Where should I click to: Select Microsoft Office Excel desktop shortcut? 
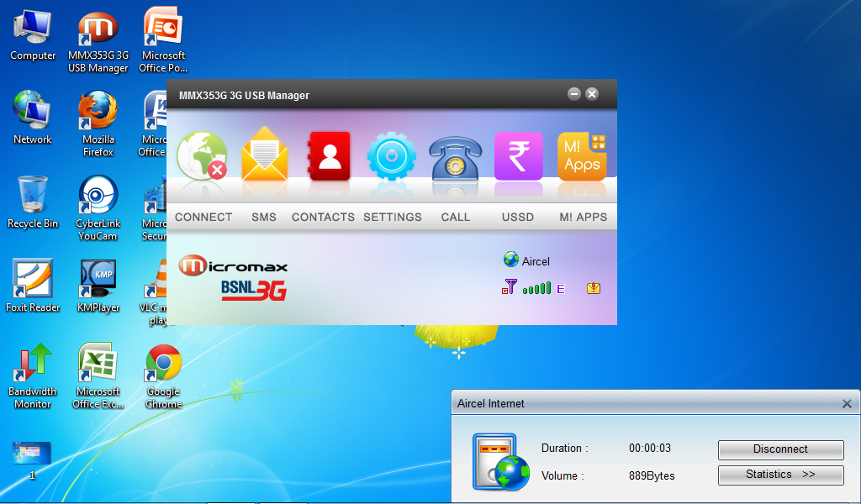(98, 375)
